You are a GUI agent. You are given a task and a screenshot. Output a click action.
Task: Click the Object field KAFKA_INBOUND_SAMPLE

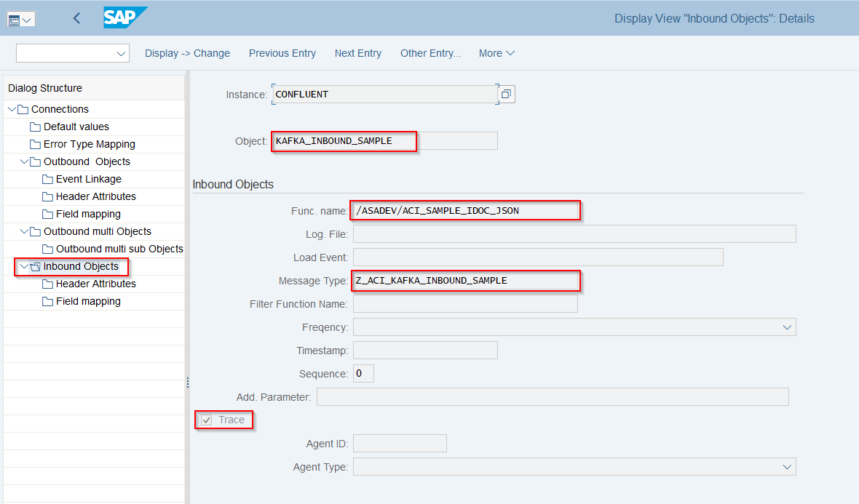[385, 141]
